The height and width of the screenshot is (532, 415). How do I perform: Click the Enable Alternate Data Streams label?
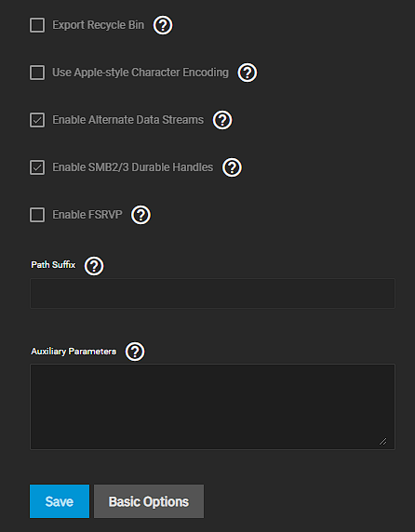(127, 120)
